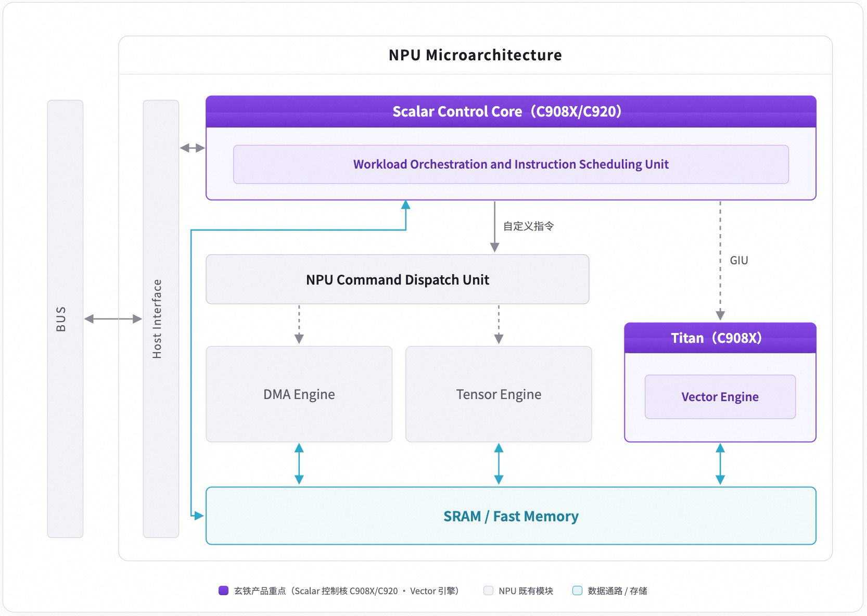
Task: Click the GIU dashed arrow label
Action: [738, 260]
